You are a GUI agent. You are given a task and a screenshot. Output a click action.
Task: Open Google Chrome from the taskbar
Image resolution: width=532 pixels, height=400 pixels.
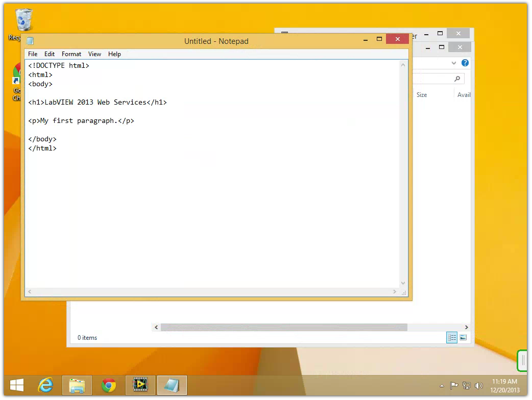(108, 385)
